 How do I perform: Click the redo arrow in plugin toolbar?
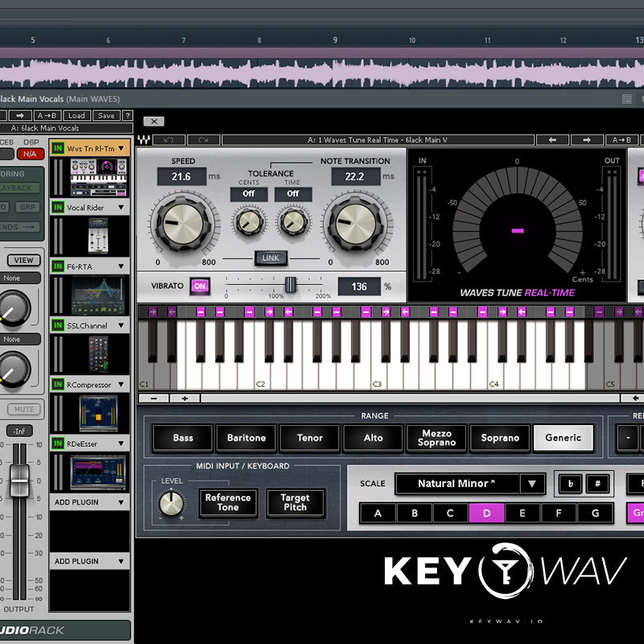pos(203,140)
